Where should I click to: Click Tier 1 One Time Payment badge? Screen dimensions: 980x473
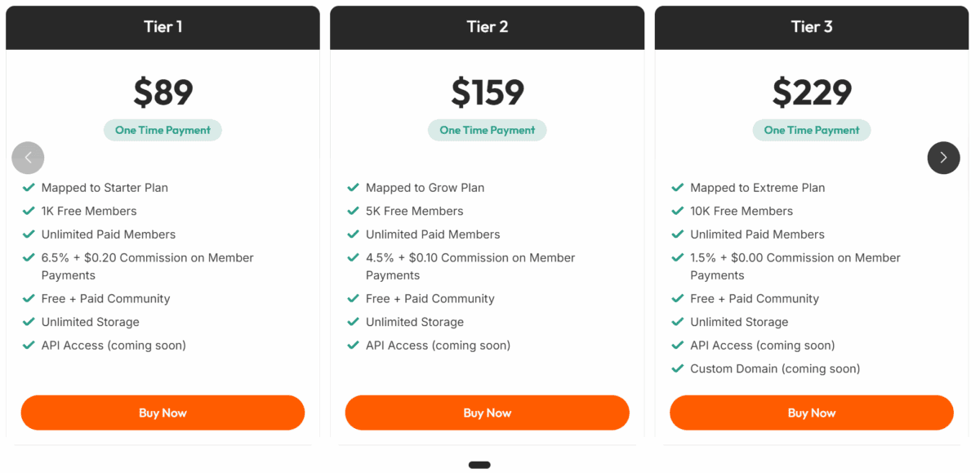[163, 130]
